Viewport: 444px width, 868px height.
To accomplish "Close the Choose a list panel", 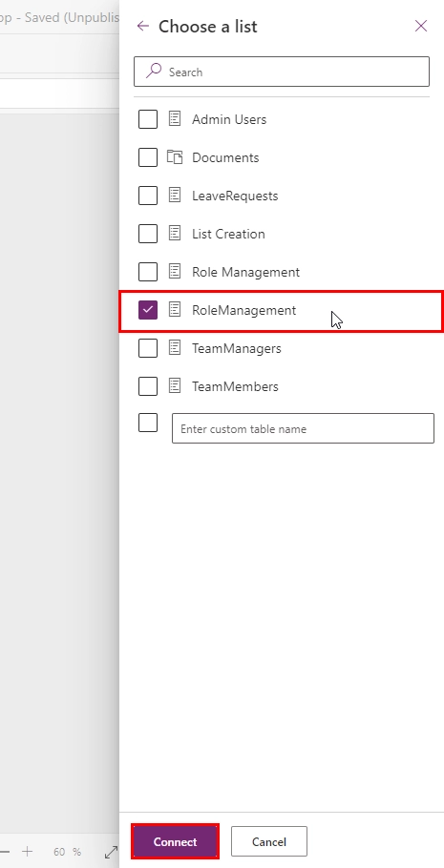I will 421,26.
